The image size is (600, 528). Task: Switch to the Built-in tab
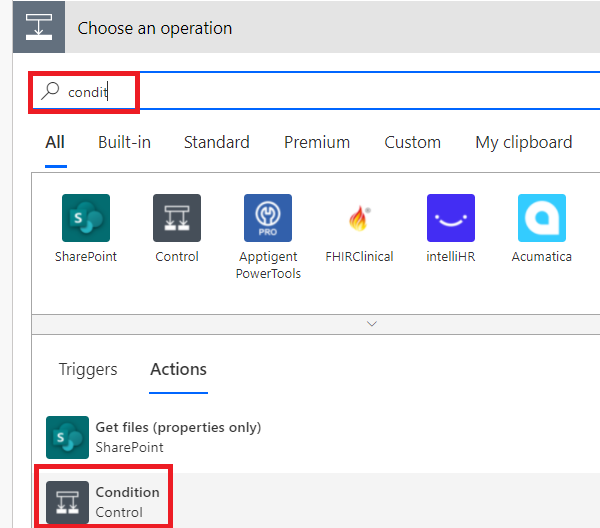tap(124, 142)
